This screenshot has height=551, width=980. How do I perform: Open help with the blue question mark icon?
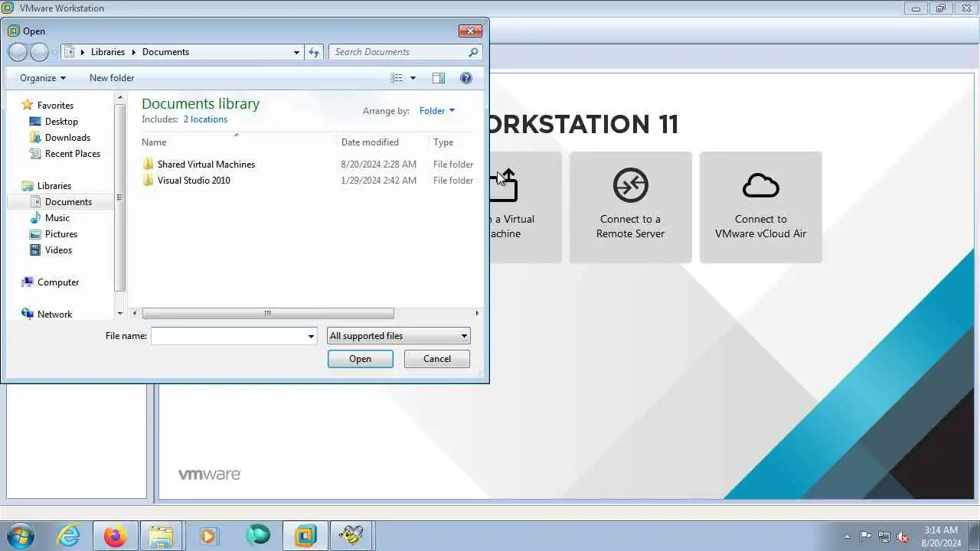pyautogui.click(x=466, y=78)
